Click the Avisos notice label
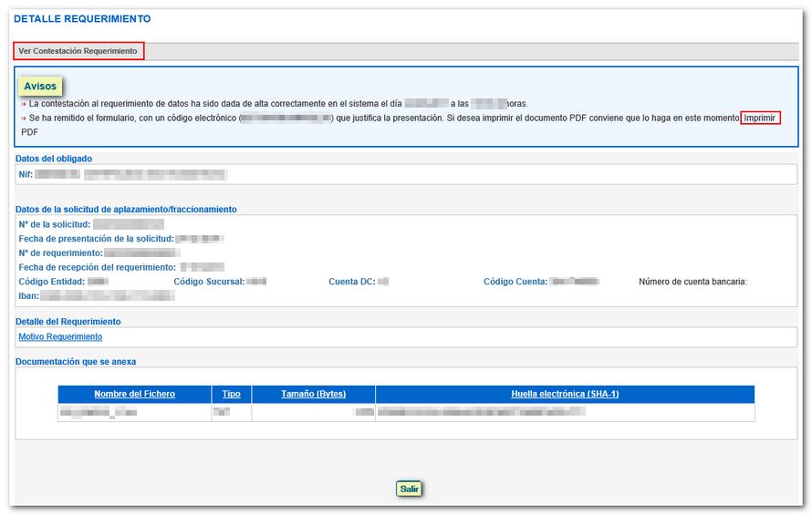Screen dimensions: 812x515 point(40,87)
